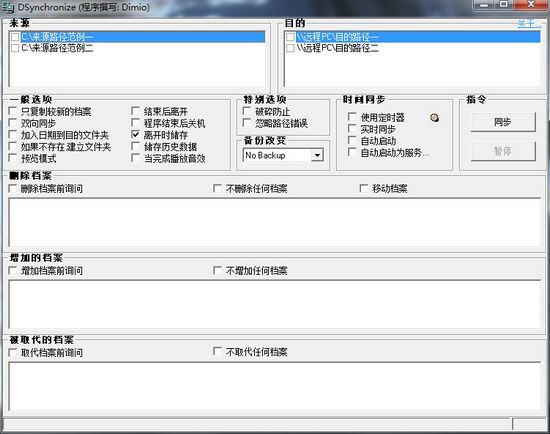Check the box for C:\来源路径范例二
Viewport: 550px width, 434px height.
[x=15, y=48]
